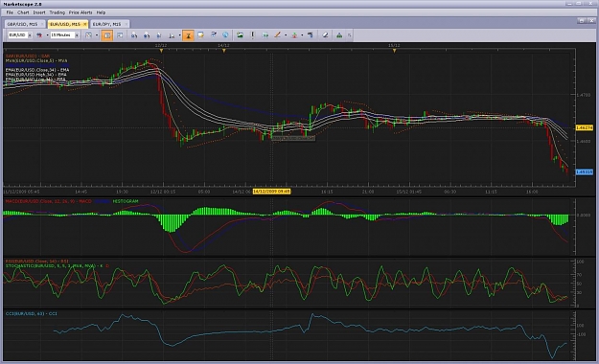Expand the chart layout dropdown arrow
Viewport: 599px width, 364px height.
click(x=97, y=35)
